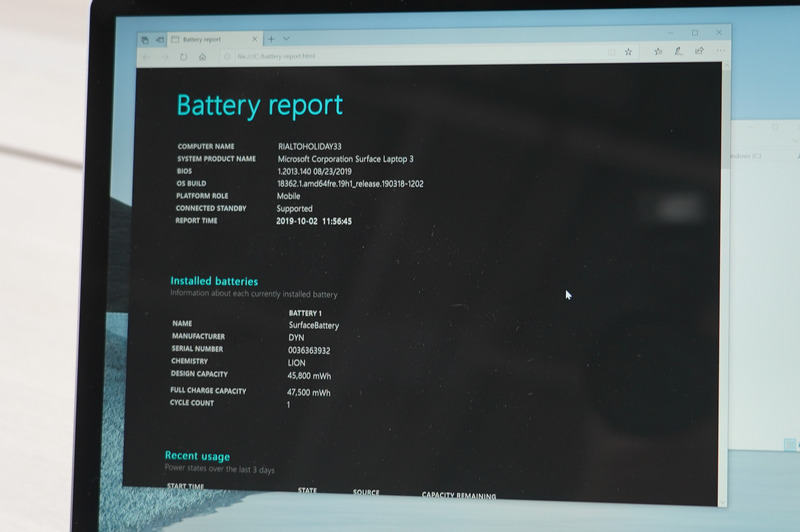
Task: Select manufacturer value DYN
Action: click(296, 338)
